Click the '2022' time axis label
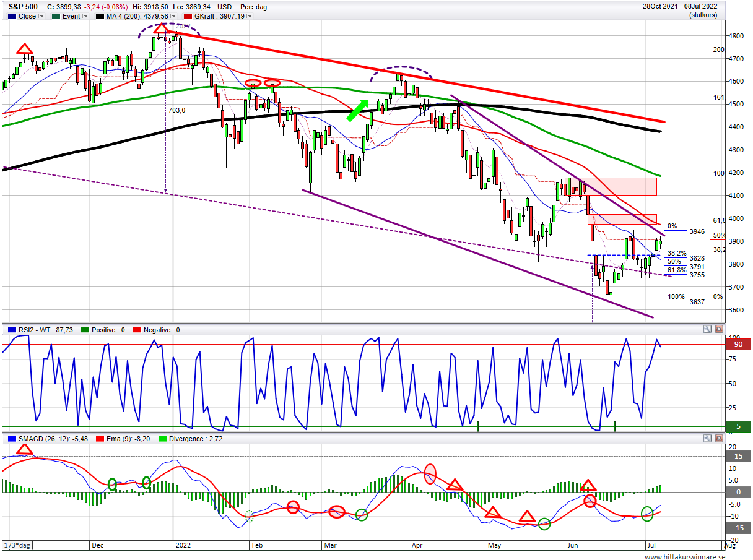Screen dimensions: 753x560 click(183, 545)
